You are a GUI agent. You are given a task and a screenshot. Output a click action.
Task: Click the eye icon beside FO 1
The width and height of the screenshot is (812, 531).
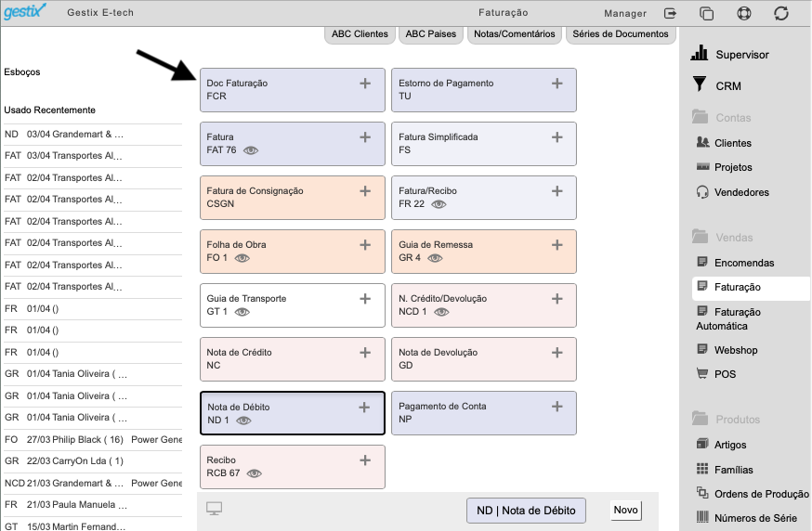pos(242,258)
